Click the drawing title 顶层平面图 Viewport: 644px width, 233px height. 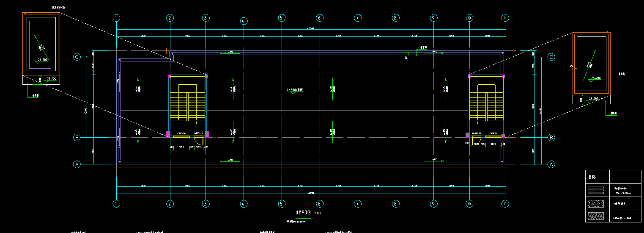pos(303,213)
